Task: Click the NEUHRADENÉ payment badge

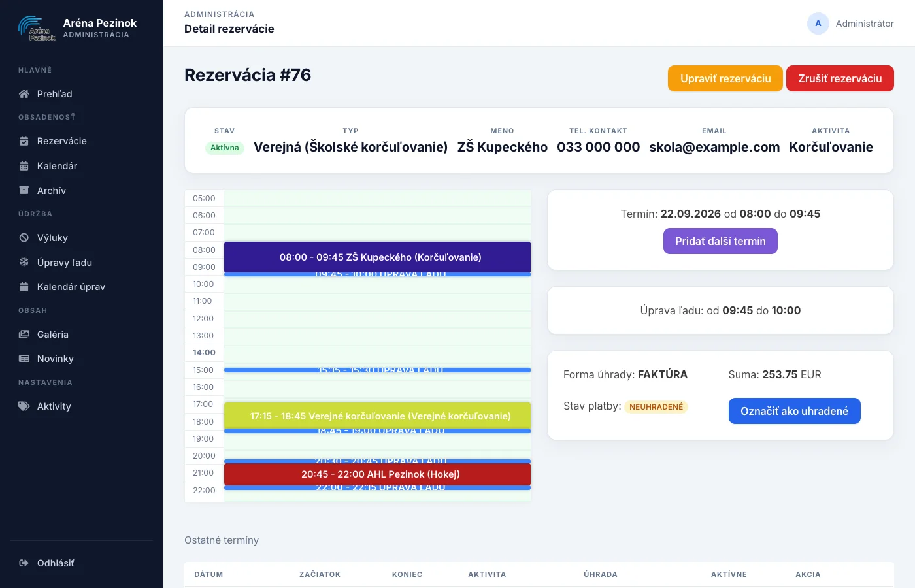Action: [x=656, y=407]
